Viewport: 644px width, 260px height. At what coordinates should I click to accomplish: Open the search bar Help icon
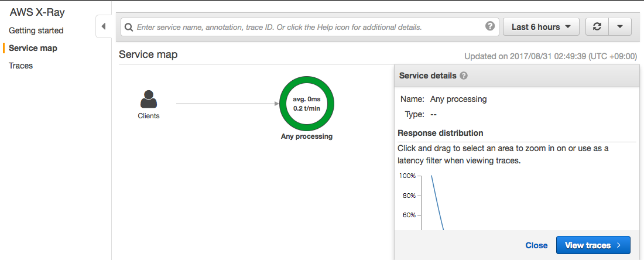[x=490, y=26]
